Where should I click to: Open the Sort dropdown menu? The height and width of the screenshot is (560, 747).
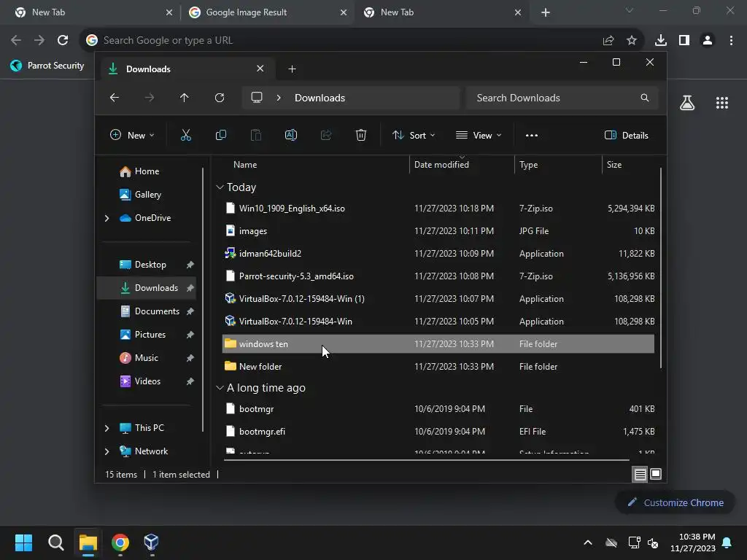tap(414, 135)
